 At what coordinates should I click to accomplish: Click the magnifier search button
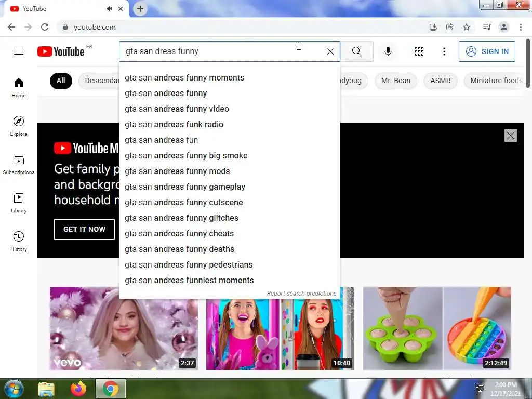point(356,51)
